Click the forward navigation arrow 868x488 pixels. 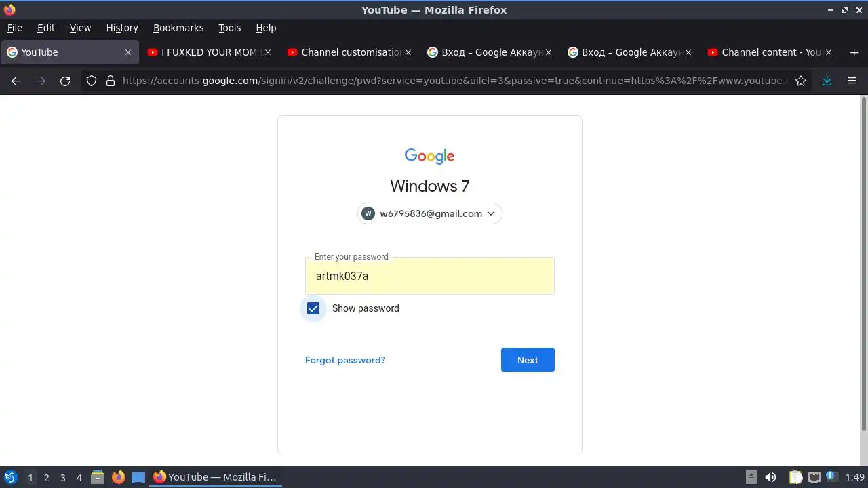41,81
